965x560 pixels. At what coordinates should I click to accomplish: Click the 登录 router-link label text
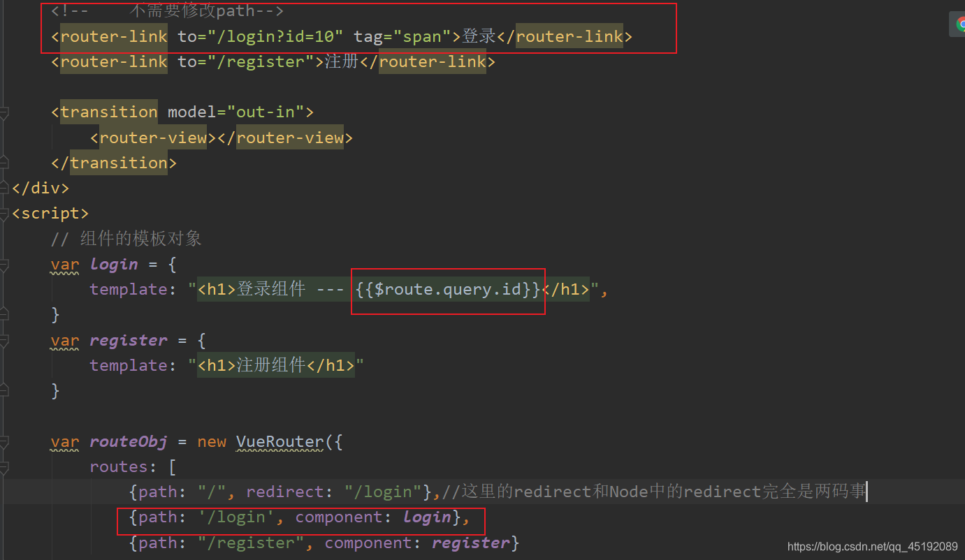pos(479,36)
